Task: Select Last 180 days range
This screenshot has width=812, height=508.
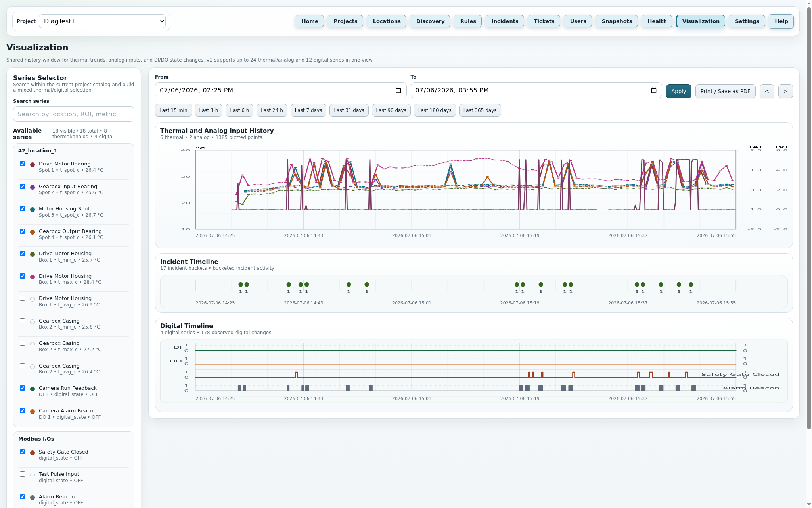Action: click(435, 110)
